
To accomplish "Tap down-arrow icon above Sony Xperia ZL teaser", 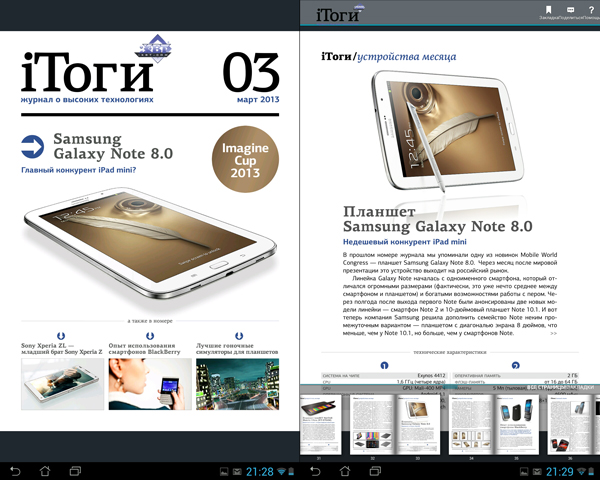I will click(61, 336).
